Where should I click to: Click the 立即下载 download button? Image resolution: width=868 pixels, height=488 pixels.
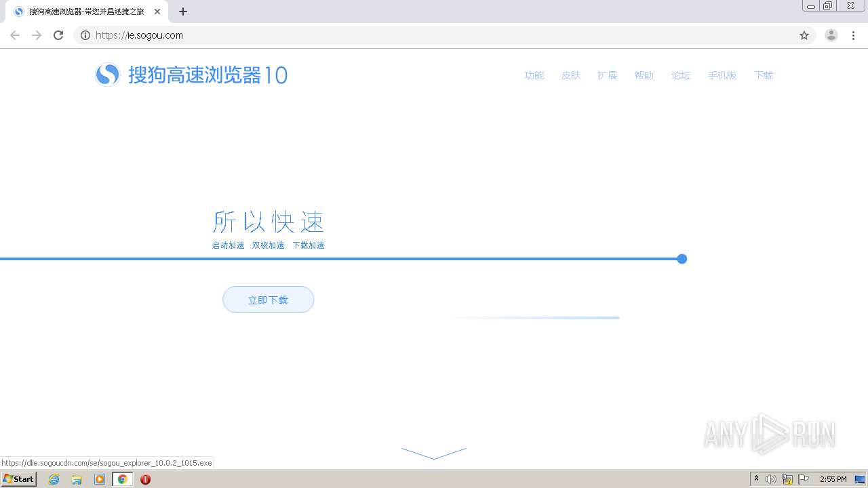(x=269, y=300)
